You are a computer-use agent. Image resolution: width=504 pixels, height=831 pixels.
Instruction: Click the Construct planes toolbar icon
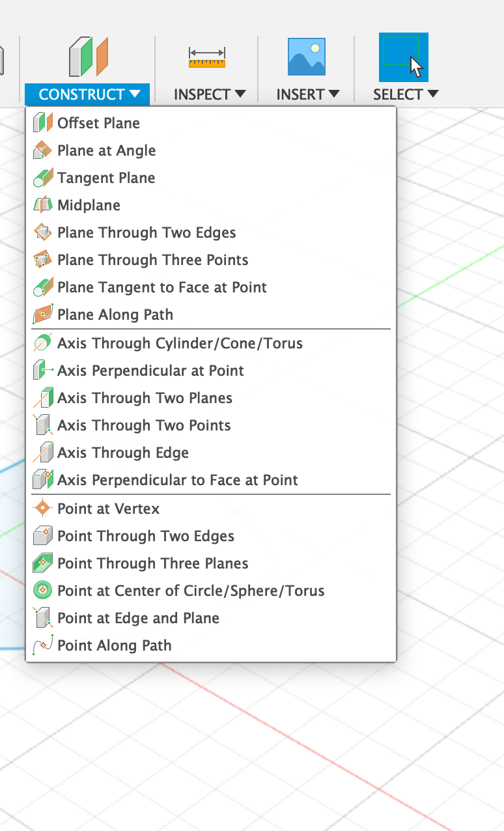tap(88, 57)
